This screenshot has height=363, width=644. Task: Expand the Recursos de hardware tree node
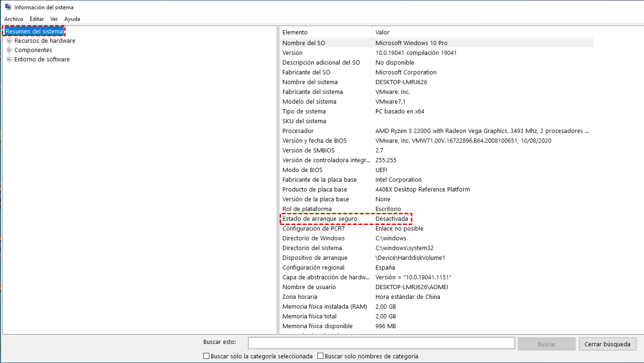(9, 41)
